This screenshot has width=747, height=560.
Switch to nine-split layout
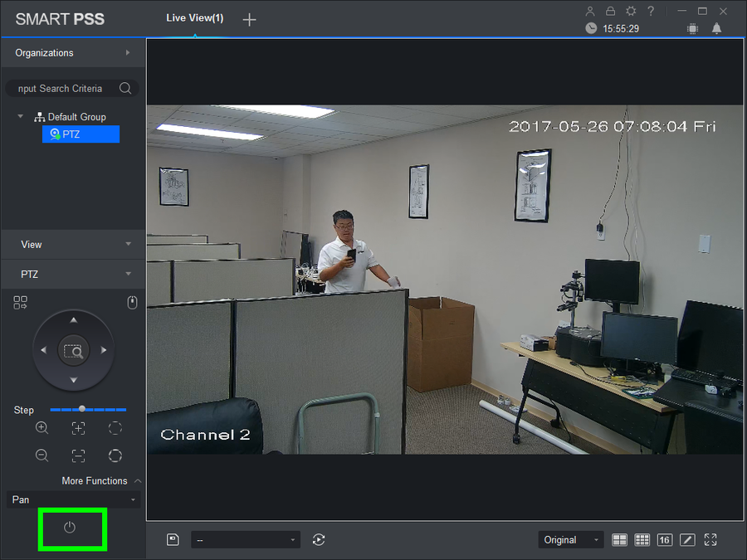(x=642, y=539)
